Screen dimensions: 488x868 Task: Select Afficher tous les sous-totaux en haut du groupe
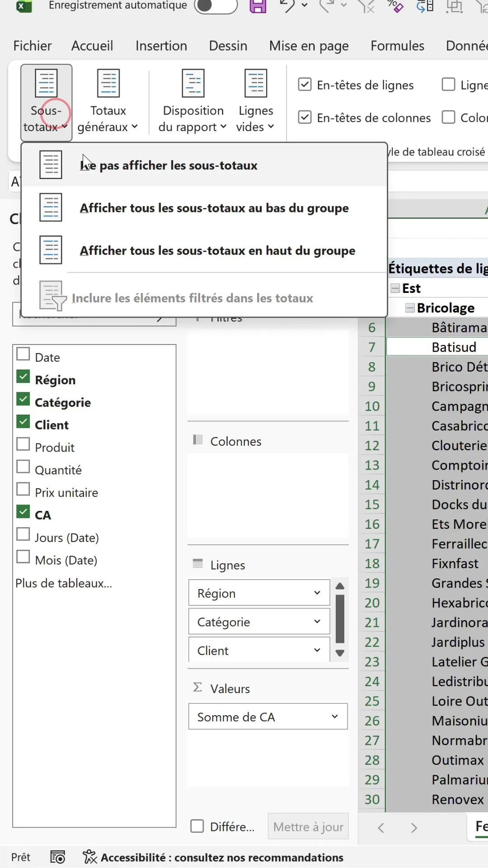point(204,250)
